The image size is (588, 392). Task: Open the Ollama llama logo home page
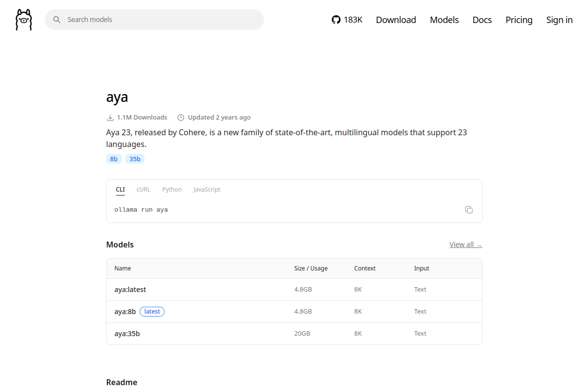pos(24,20)
